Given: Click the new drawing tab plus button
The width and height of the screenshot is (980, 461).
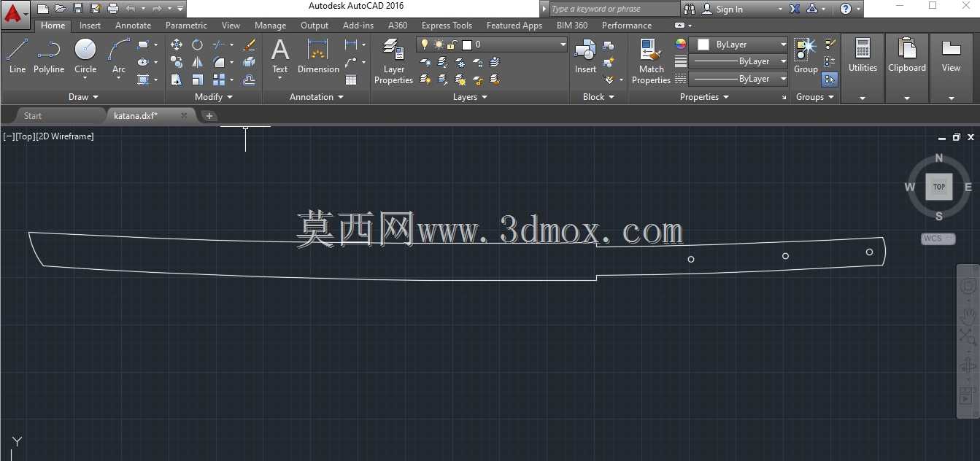Looking at the screenshot, I should point(209,115).
